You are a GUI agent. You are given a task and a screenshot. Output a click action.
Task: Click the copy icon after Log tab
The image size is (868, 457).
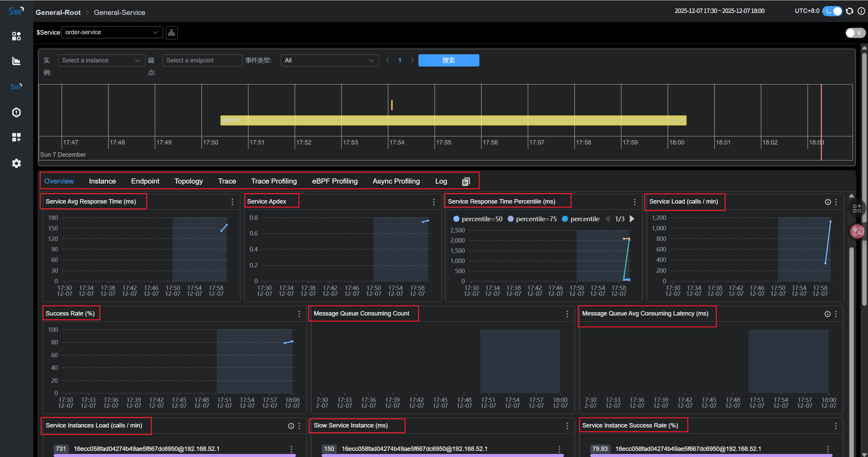466,182
